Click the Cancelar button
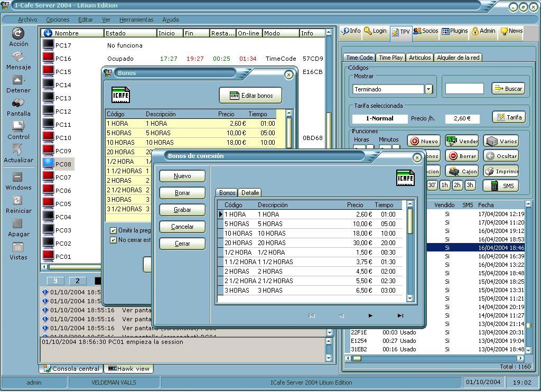 [182, 227]
